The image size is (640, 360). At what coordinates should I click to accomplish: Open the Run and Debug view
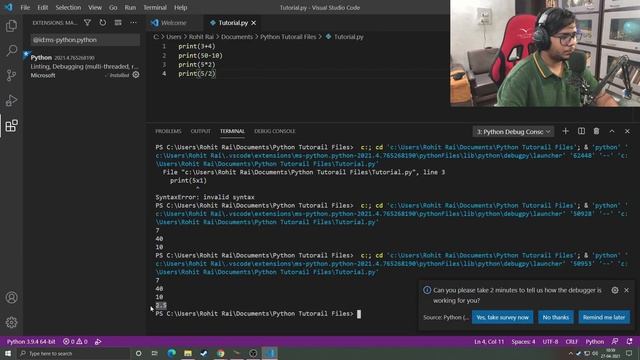(11, 100)
